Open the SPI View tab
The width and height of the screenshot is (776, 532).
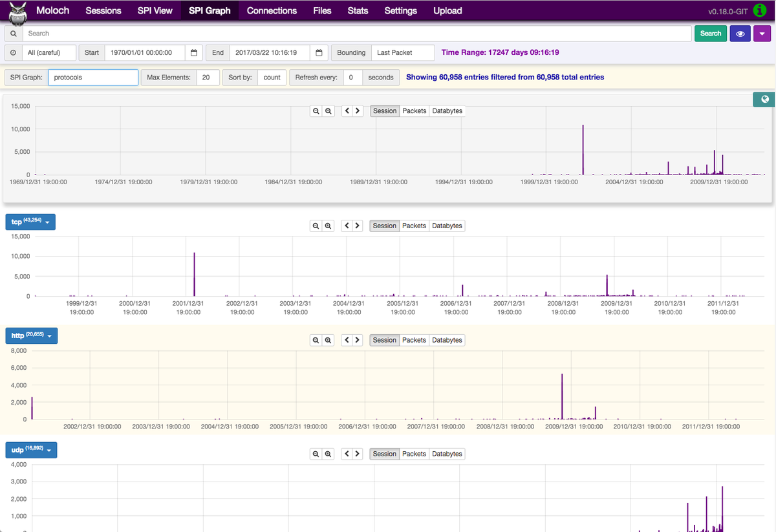coord(155,10)
